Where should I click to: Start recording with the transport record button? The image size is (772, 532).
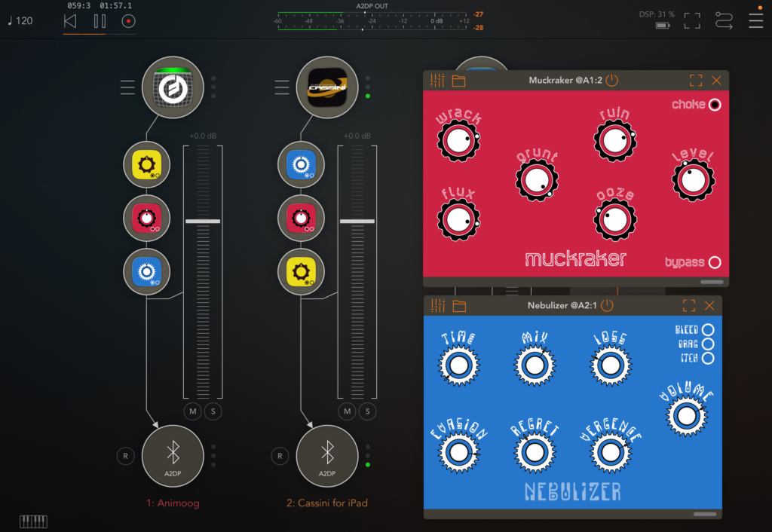127,21
